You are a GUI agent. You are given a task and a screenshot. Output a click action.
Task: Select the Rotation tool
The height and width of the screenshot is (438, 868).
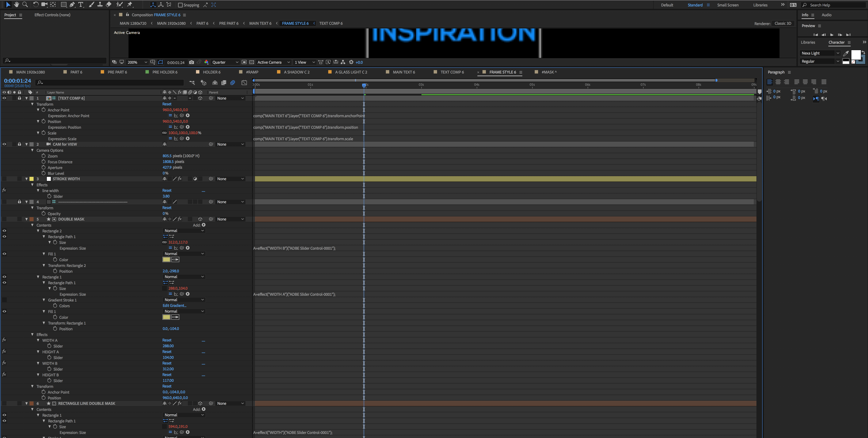(36, 5)
